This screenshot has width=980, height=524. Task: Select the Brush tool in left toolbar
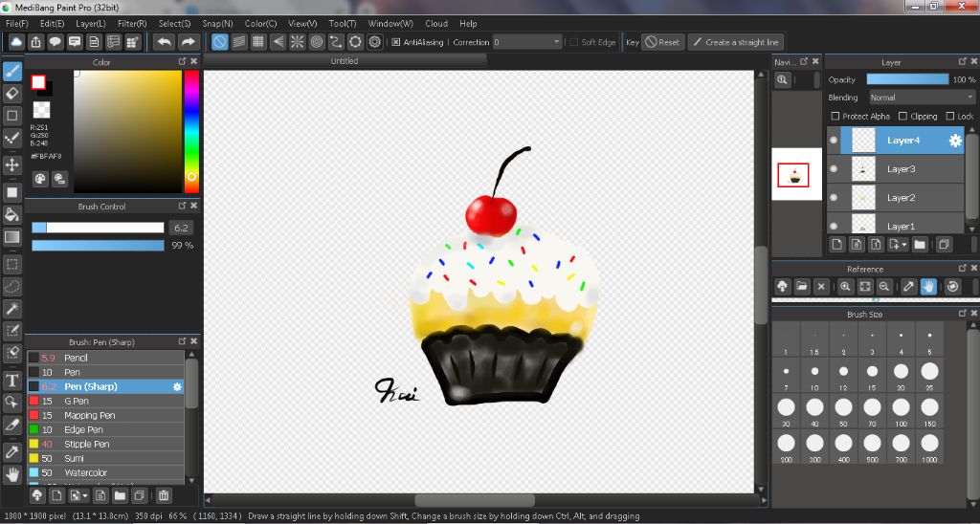11,71
